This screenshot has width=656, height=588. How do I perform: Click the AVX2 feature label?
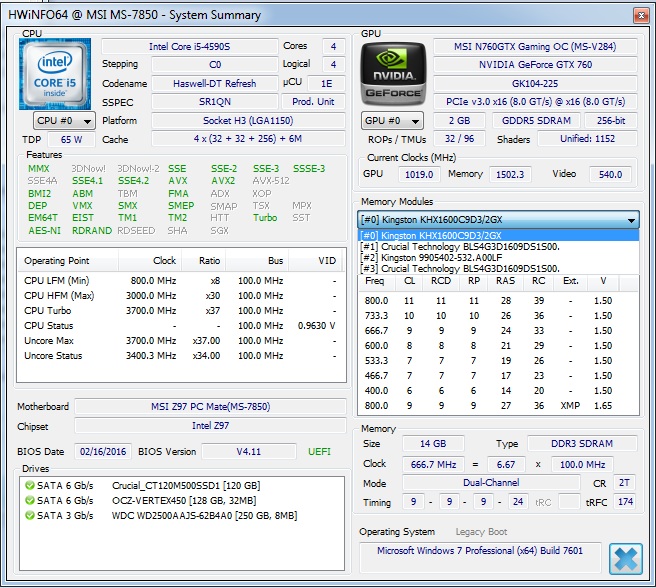coord(223,181)
